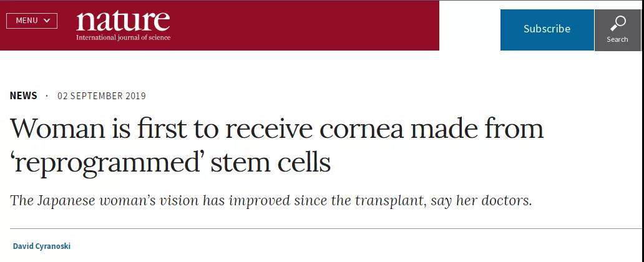The image size is (644, 262).
Task: Click the headline's first line about the cornea
Action: (277, 128)
